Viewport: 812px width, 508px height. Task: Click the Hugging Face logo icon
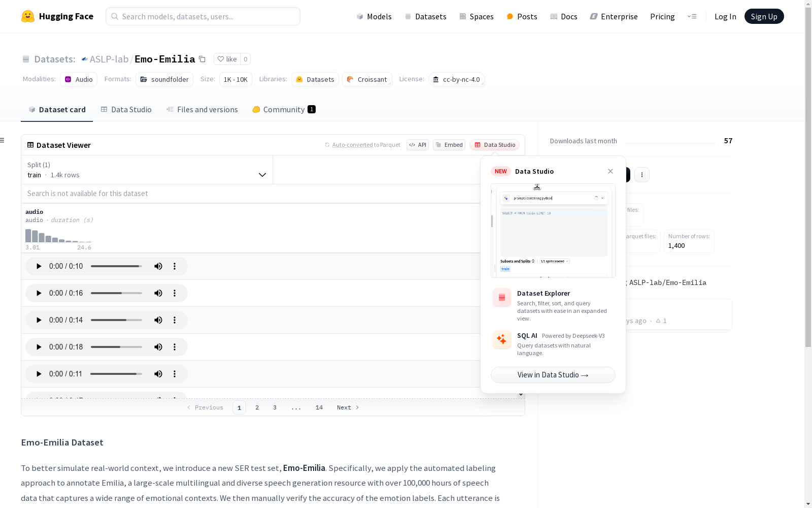click(28, 16)
